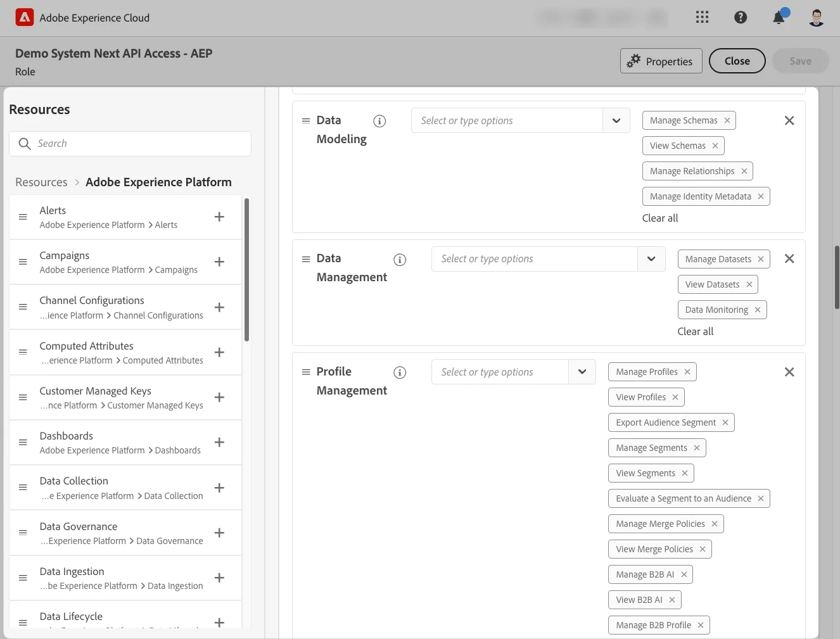Open role Properties
The width and height of the screenshot is (840, 639).
pos(661,61)
